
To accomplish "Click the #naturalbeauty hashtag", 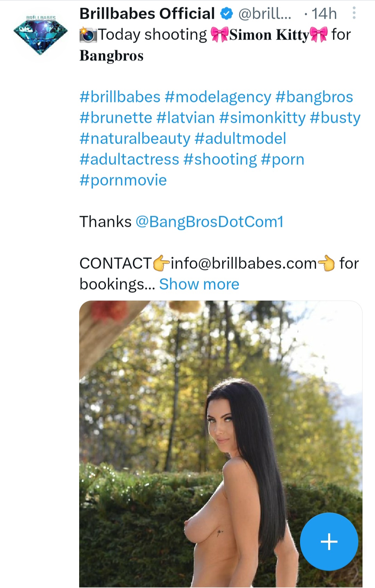I will click(135, 139).
